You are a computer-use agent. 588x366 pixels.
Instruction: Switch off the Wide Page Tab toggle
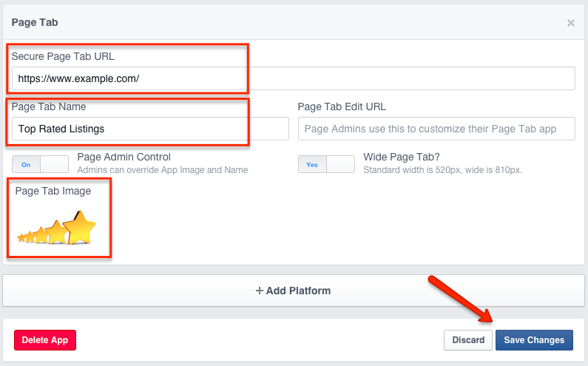pyautogui.click(x=326, y=164)
